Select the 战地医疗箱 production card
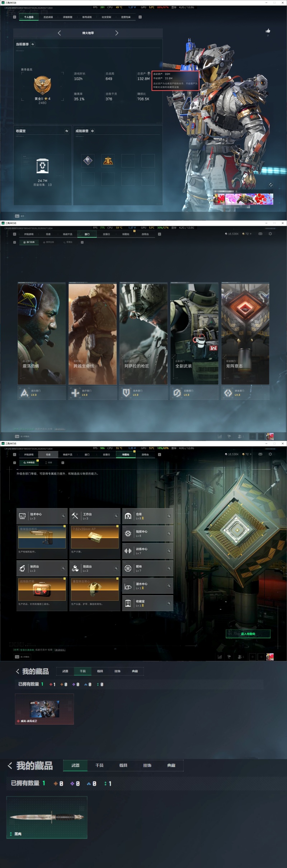The image size is (287, 868). coord(42,589)
